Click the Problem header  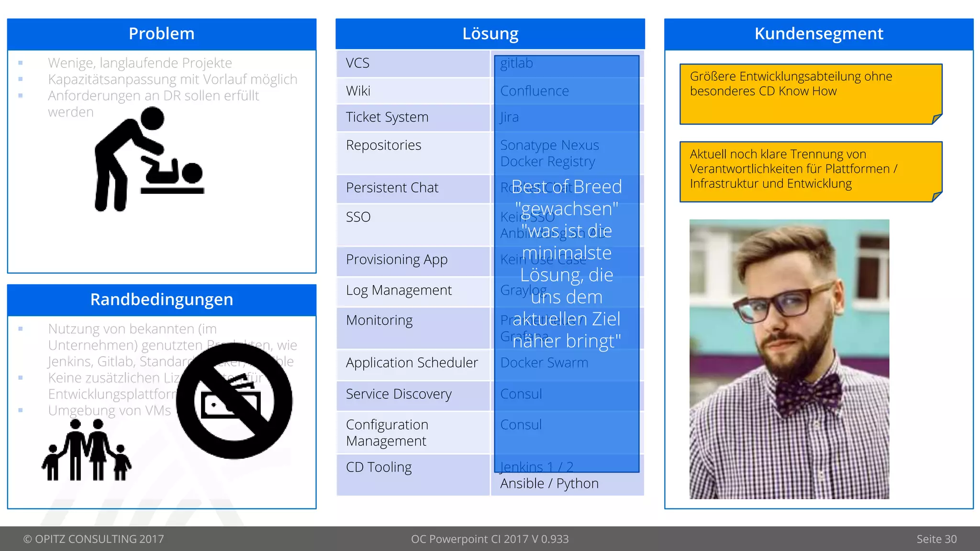pos(162,34)
